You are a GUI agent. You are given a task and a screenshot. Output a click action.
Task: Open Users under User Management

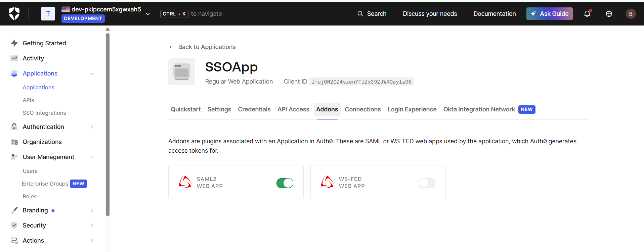30,171
